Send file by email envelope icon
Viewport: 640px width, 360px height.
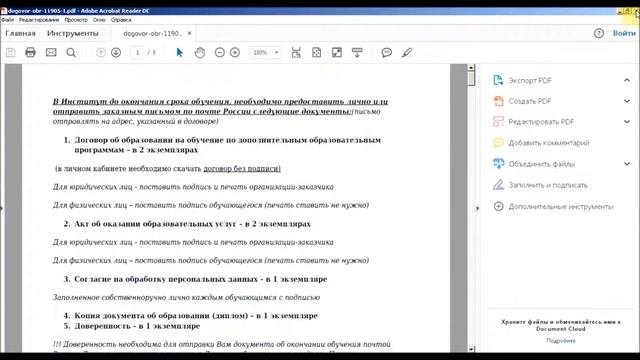(x=51, y=52)
